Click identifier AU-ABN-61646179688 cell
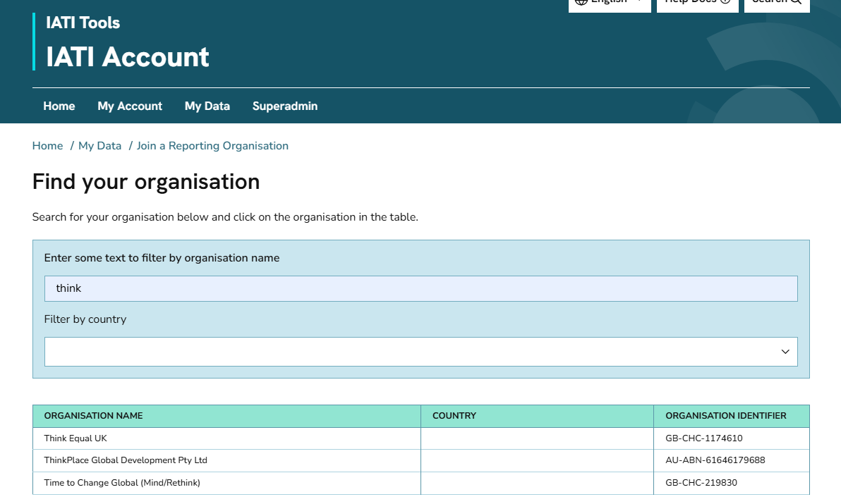841x504 pixels. click(715, 460)
